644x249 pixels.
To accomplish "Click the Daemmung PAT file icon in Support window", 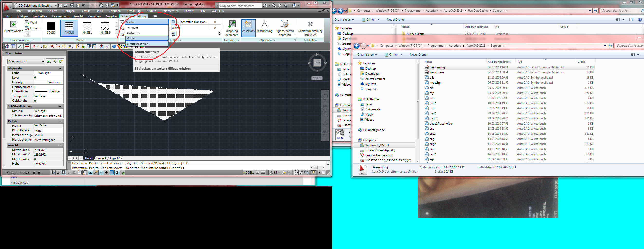I will 426,67.
